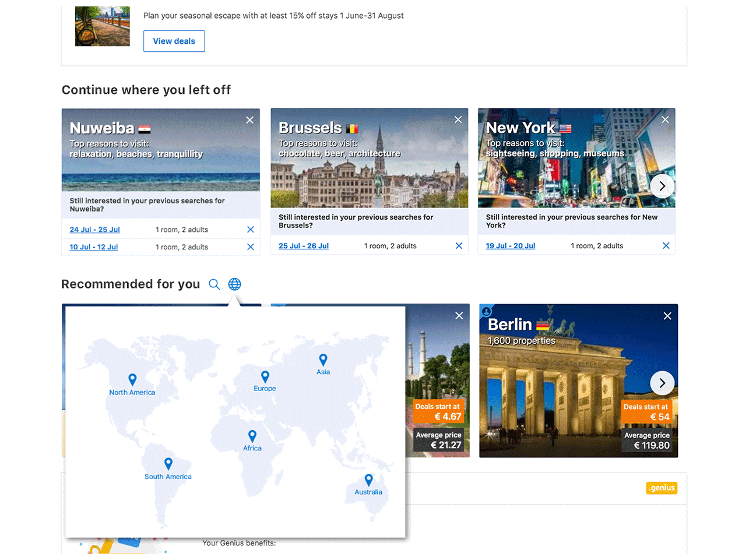This screenshot has width=735, height=560.
Task: Dismiss the New York card
Action: pos(665,119)
